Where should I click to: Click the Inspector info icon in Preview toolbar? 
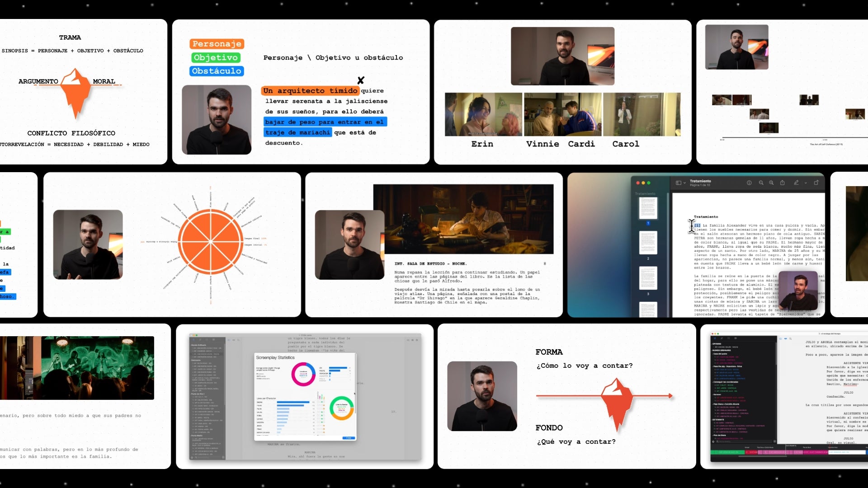pyautogui.click(x=749, y=183)
